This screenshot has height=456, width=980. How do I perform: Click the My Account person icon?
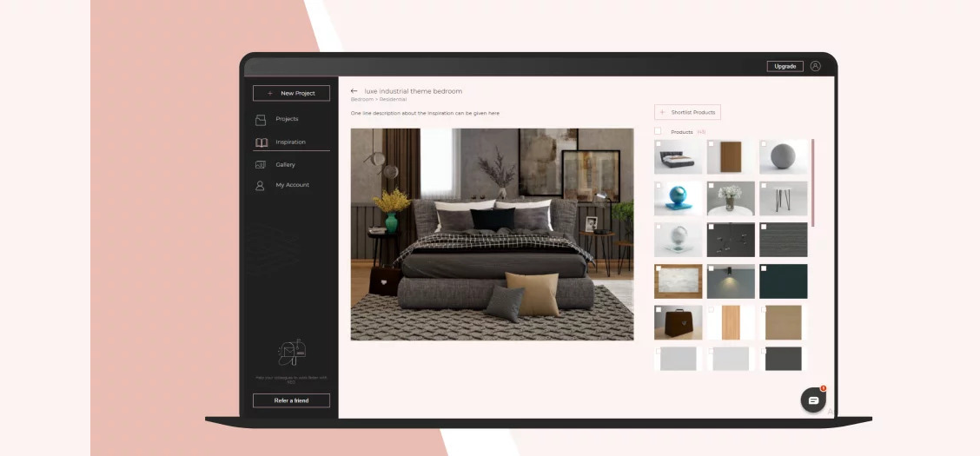point(260,185)
